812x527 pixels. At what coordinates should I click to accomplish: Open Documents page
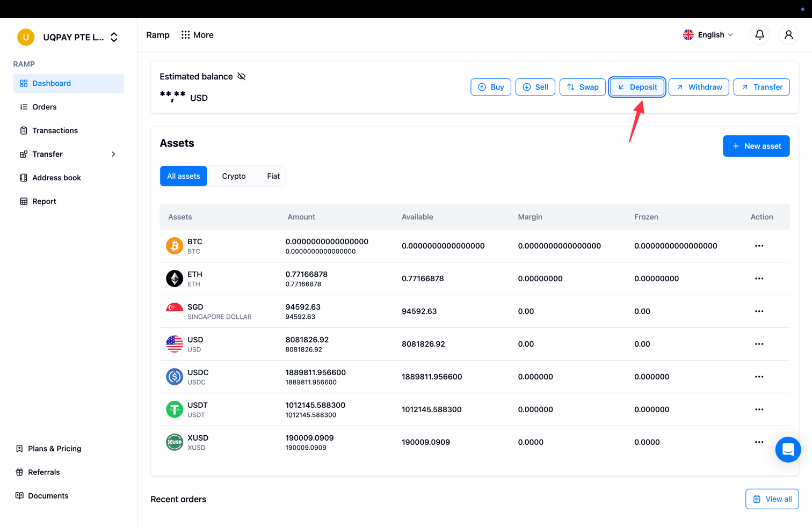point(42,496)
